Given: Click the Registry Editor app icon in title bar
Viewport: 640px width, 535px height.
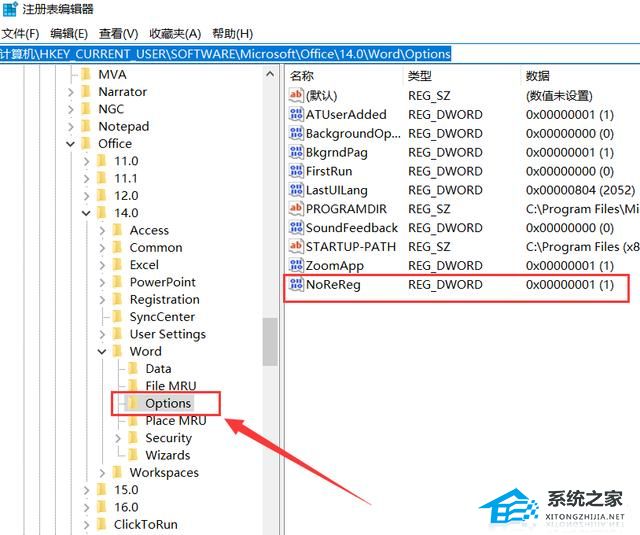Looking at the screenshot, I should click(10, 9).
